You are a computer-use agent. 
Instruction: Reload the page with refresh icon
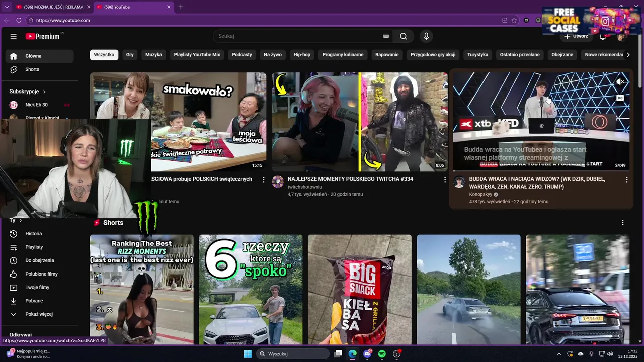coord(19,20)
